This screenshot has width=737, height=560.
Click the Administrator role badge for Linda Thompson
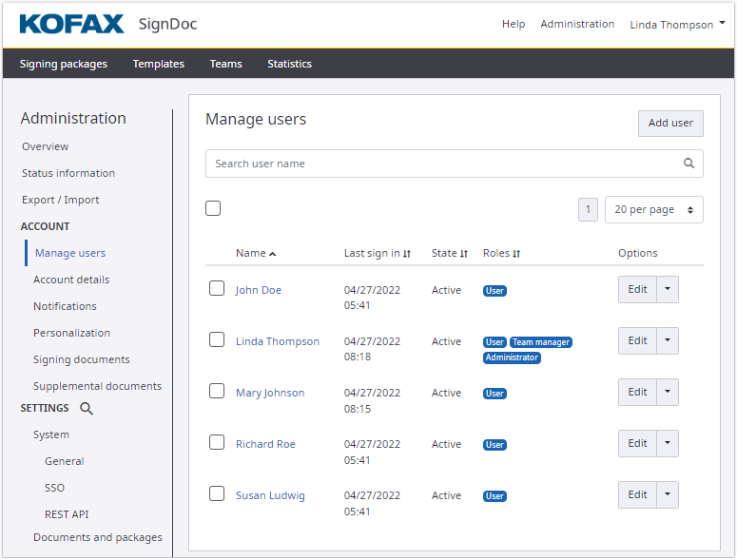(x=512, y=357)
